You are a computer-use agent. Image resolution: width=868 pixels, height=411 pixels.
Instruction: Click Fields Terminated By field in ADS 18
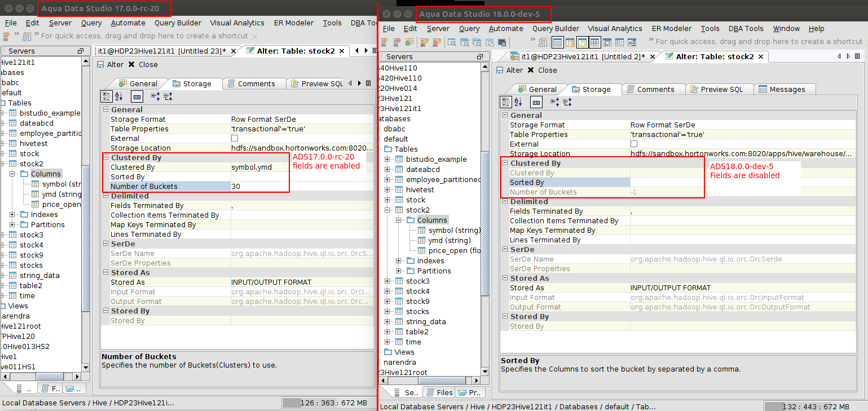tap(743, 211)
